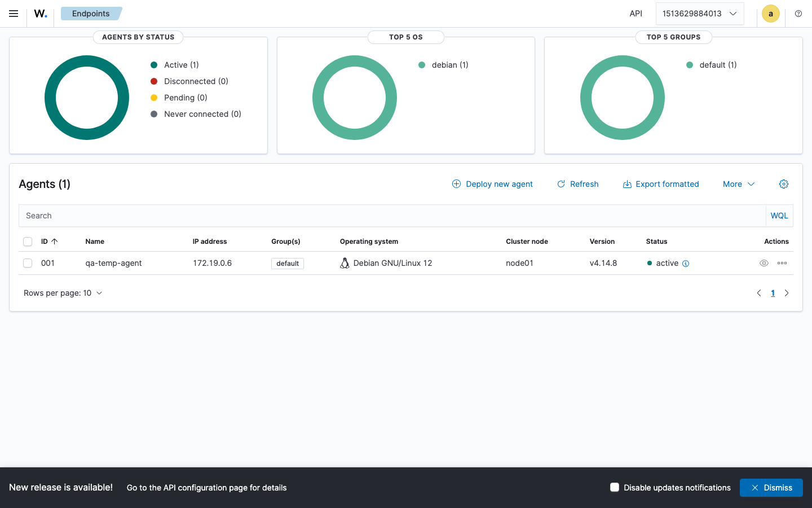Click the Active status legend dot
The height and width of the screenshot is (508, 812).
point(154,65)
